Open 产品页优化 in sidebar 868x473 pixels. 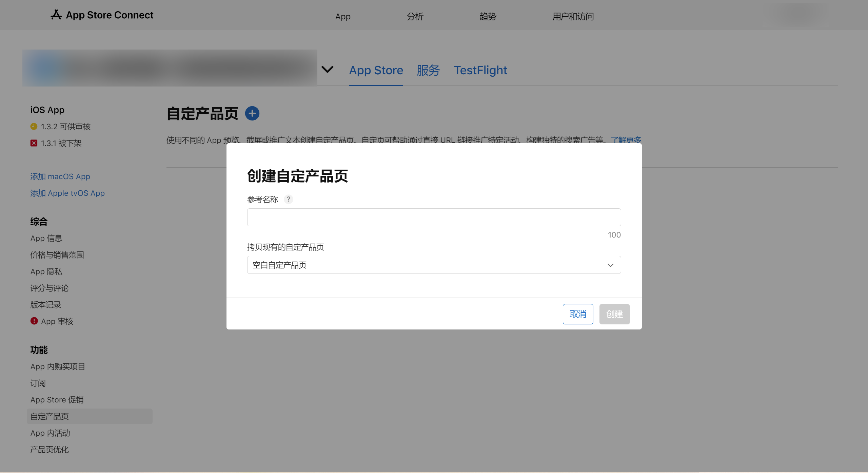[x=49, y=450]
